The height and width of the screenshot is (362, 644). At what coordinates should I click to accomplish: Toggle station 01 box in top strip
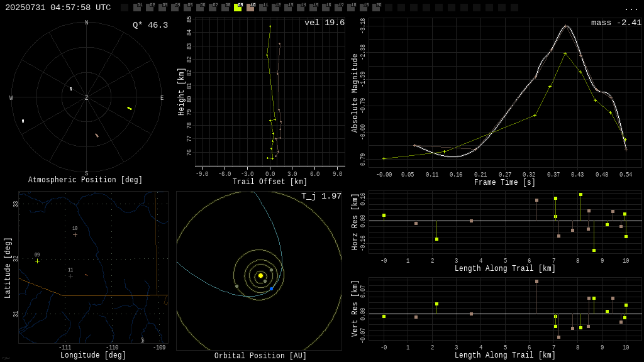click(x=137, y=8)
